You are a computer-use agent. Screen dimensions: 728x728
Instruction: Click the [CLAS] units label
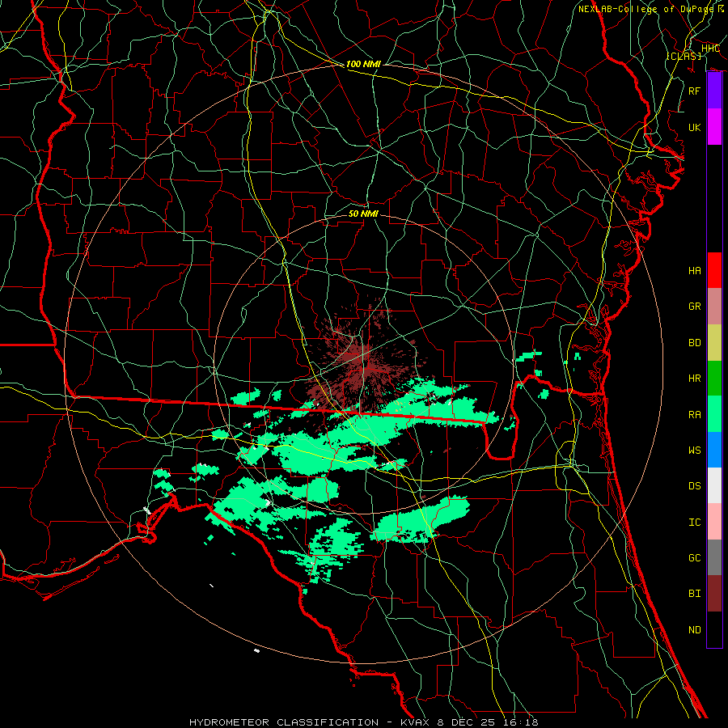684,56
